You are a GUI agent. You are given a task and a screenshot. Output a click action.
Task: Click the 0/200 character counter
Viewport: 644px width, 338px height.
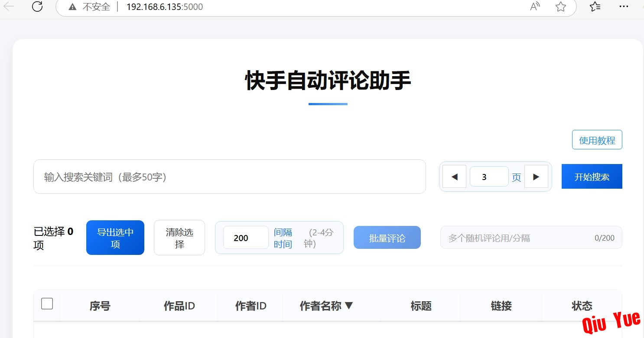coord(605,238)
